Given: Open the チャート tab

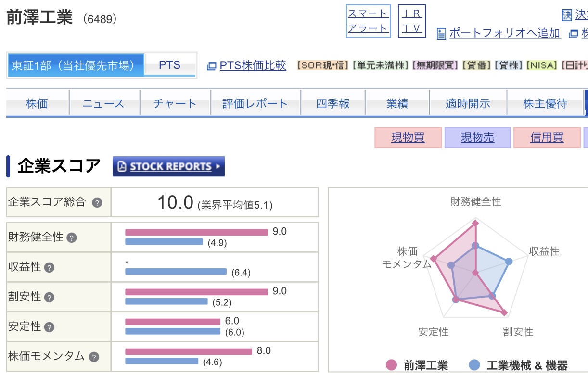Looking at the screenshot, I should tap(175, 103).
